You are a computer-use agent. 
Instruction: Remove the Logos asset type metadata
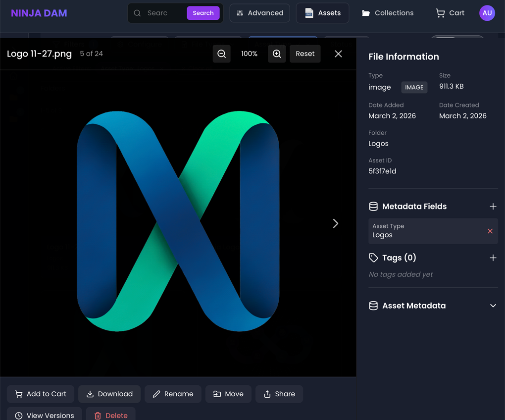[x=490, y=231]
